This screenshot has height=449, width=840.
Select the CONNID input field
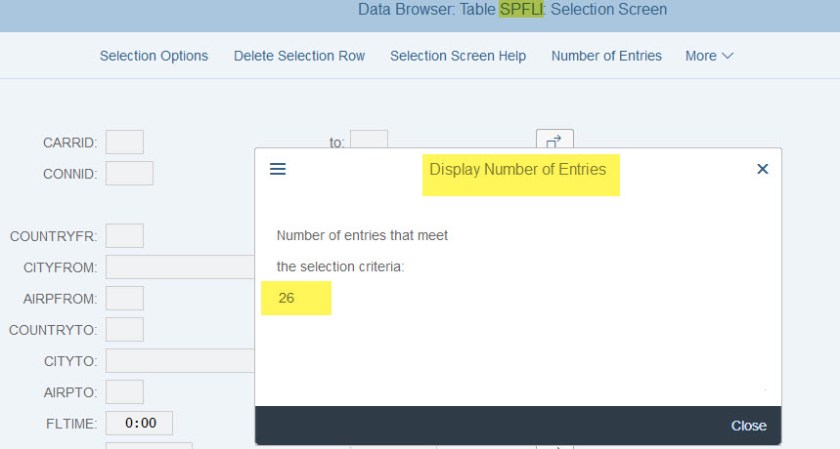coord(129,173)
